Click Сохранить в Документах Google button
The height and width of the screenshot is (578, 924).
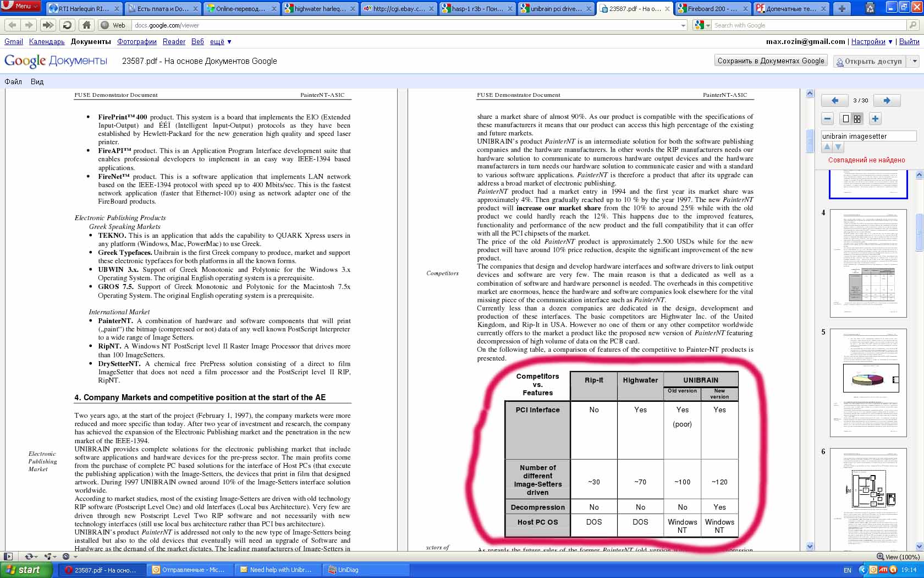click(x=771, y=61)
